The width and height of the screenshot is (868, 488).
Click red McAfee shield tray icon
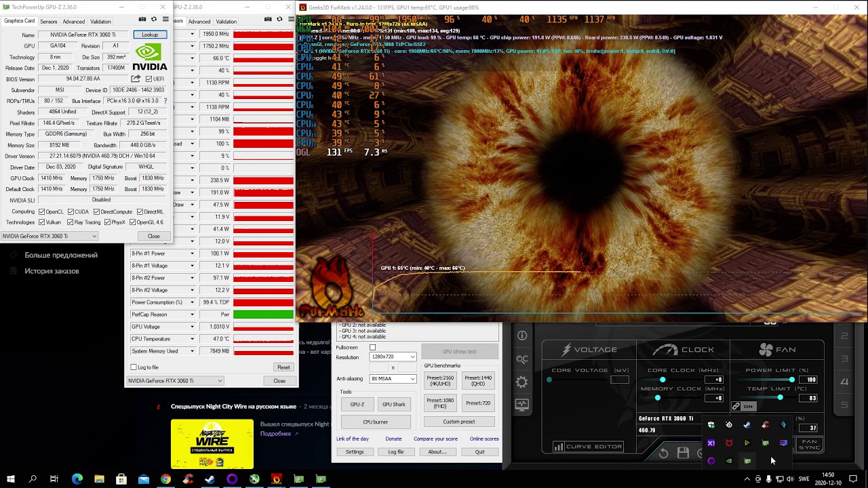pyautogui.click(x=729, y=443)
